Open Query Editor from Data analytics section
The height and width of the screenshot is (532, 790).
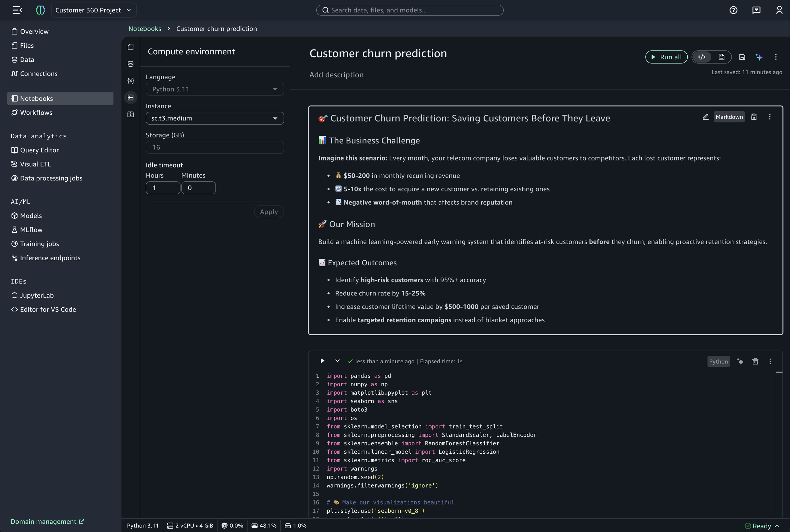pos(39,150)
